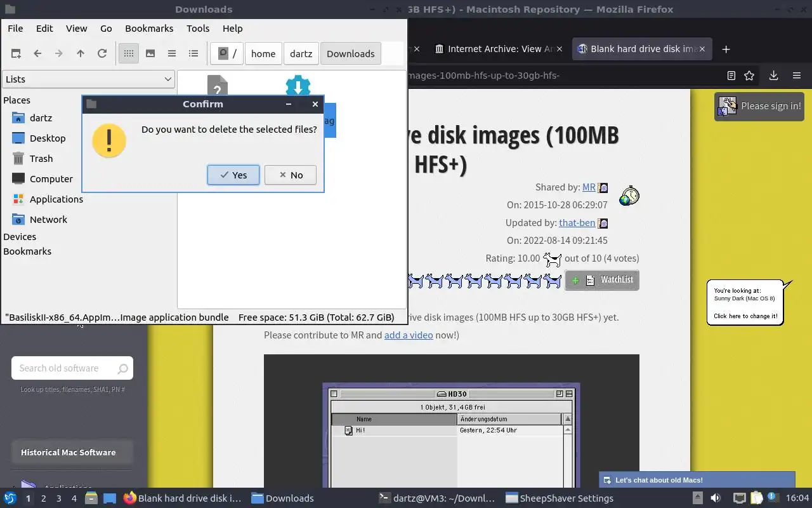Open Trash in Places sidebar

(x=41, y=159)
